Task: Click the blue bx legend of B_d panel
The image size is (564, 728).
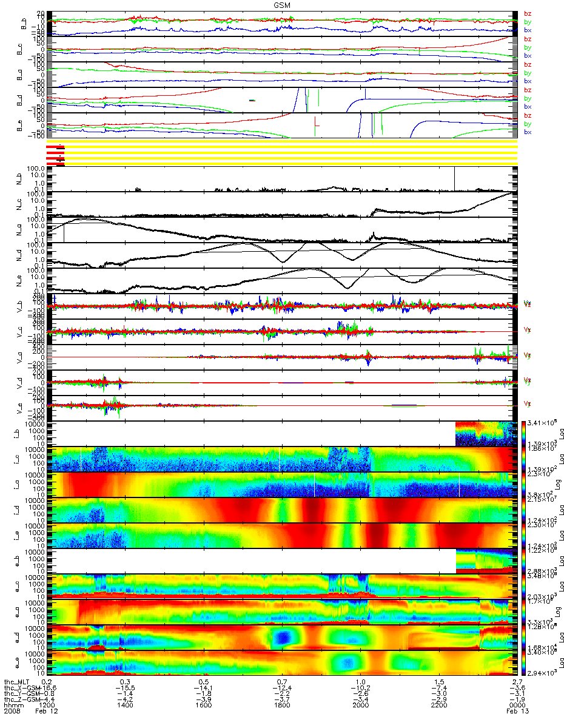Action: point(528,107)
